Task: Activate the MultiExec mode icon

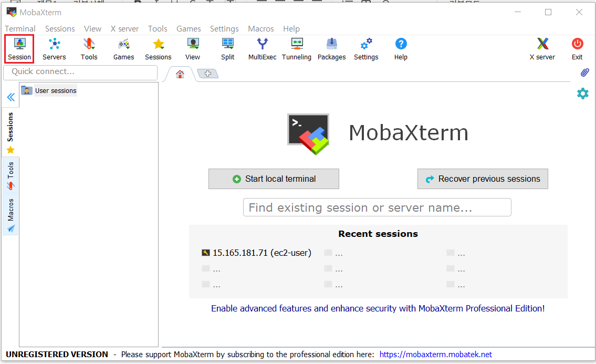Action: coord(262,49)
